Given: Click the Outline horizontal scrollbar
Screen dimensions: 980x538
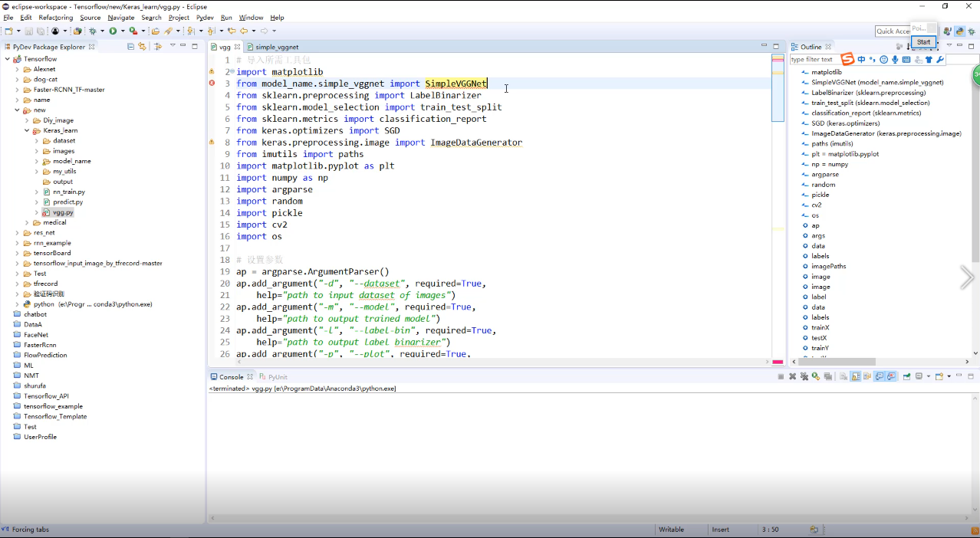Looking at the screenshot, I should 836,362.
